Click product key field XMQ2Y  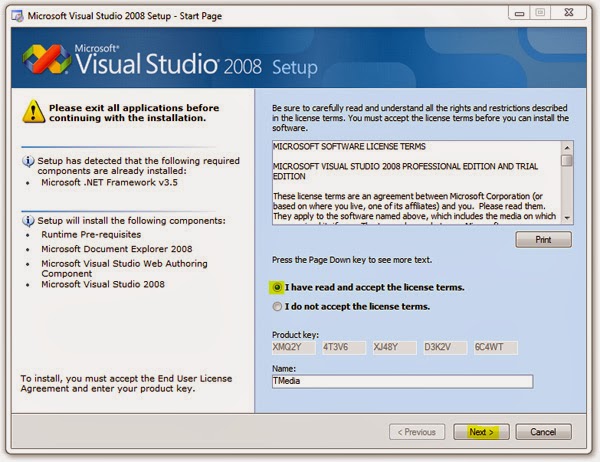coord(294,348)
